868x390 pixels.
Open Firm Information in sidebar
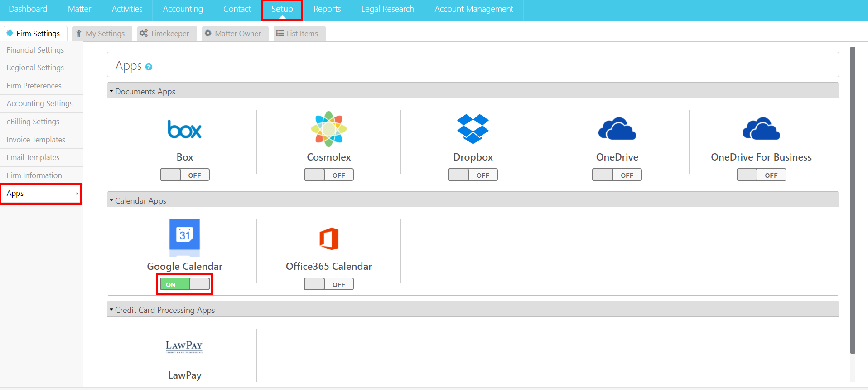click(x=41, y=175)
